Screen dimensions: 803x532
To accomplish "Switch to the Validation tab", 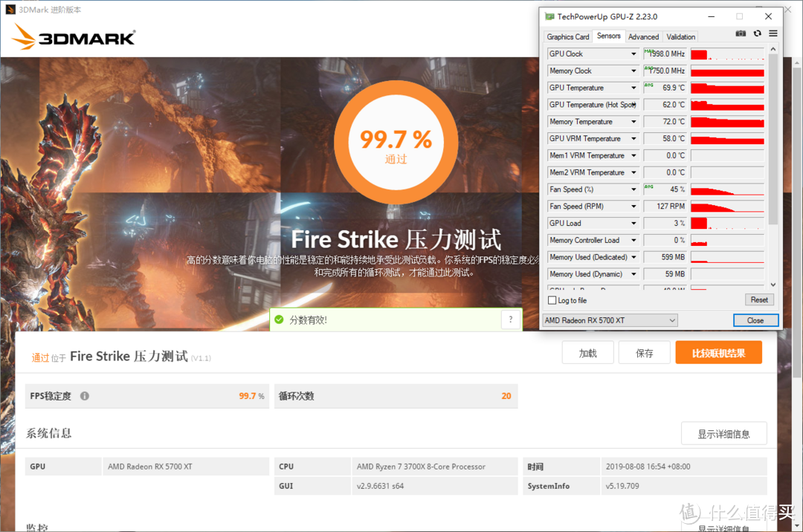I will (x=680, y=37).
